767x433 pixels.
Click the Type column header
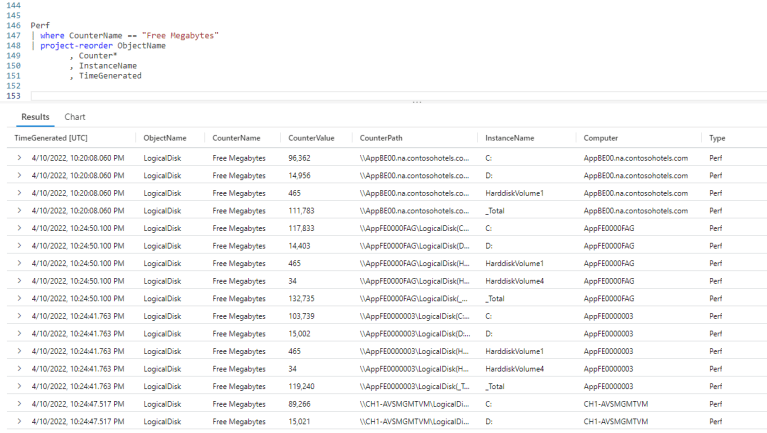coord(717,138)
